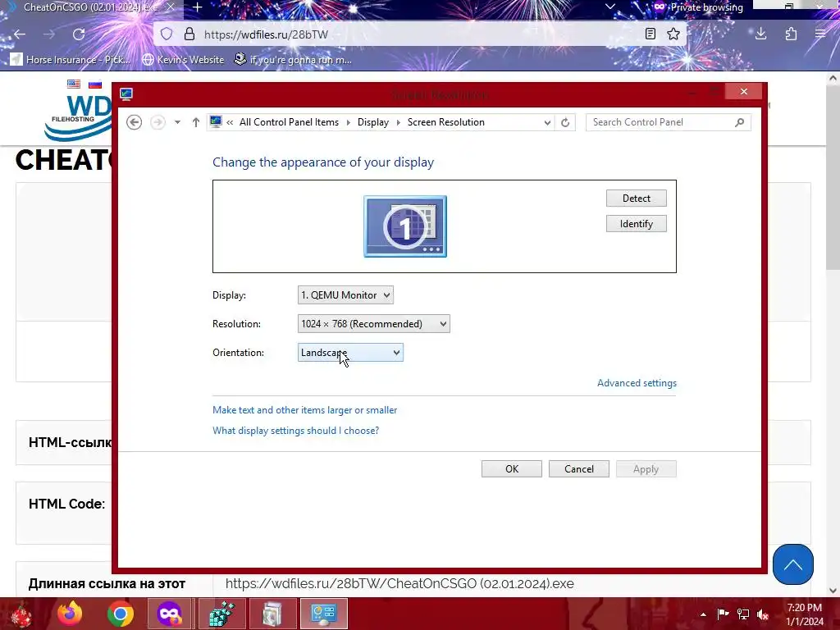Image resolution: width=840 pixels, height=630 pixels.
Task: Click the muted volume tray icon
Action: (x=762, y=614)
